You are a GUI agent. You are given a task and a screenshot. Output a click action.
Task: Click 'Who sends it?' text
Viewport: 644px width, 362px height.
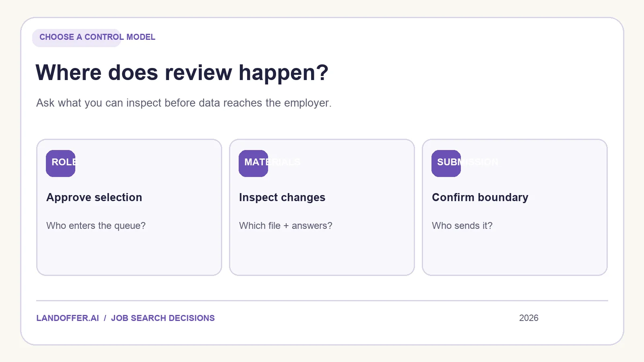pos(462,226)
